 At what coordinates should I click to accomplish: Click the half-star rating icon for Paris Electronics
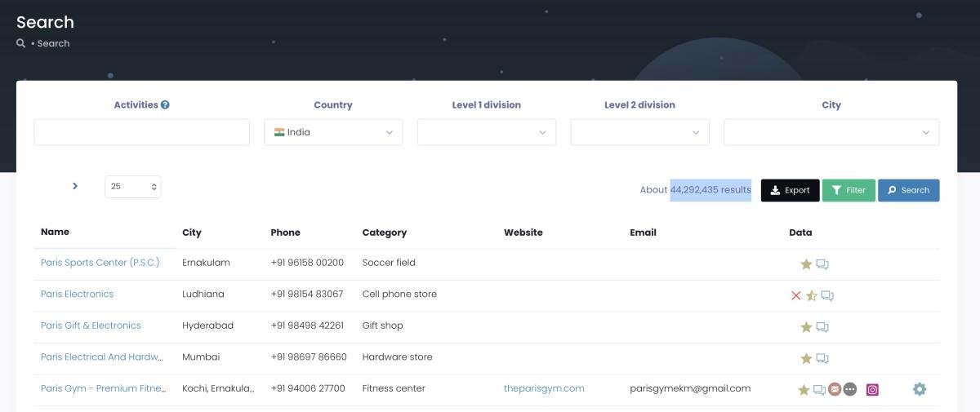tap(812, 295)
